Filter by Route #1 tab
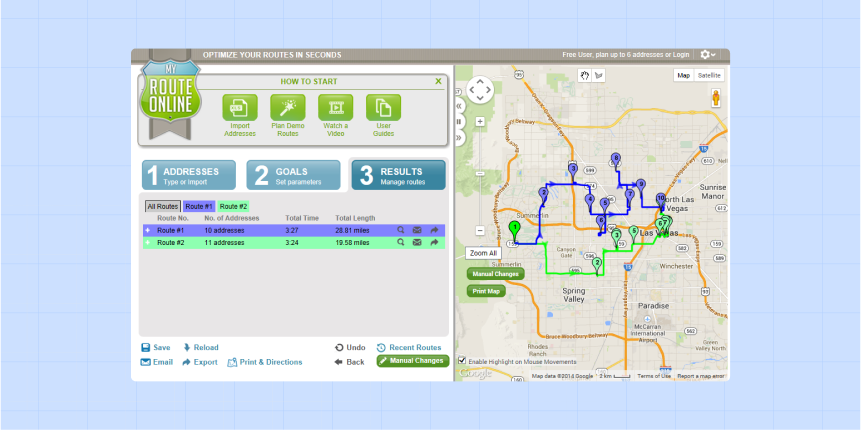Viewport: 861px width, 430px height. (x=199, y=206)
